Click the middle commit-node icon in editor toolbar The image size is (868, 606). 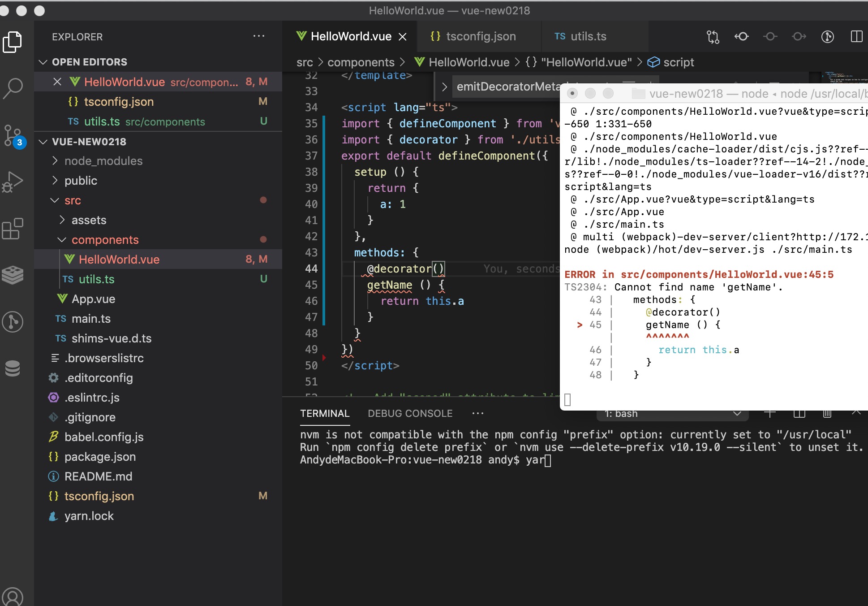pyautogui.click(x=770, y=37)
